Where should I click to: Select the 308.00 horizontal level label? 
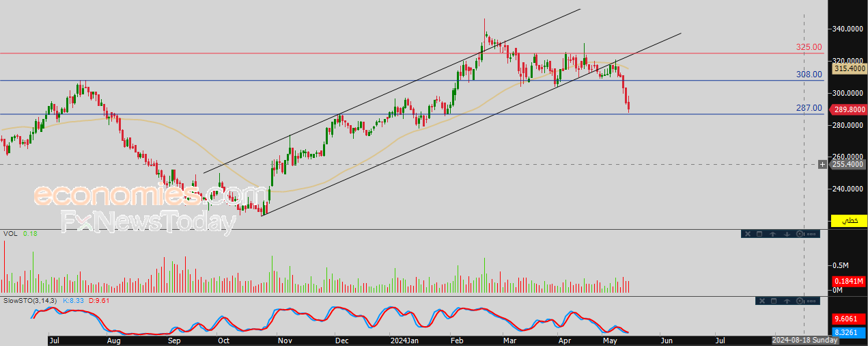[809, 75]
